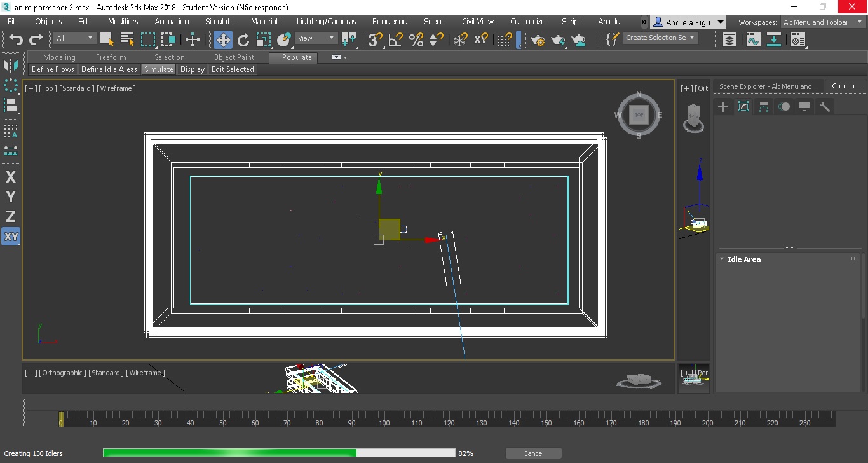This screenshot has width=868, height=463.
Task: Click the Mirror icon on left toolbar
Action: 11,66
